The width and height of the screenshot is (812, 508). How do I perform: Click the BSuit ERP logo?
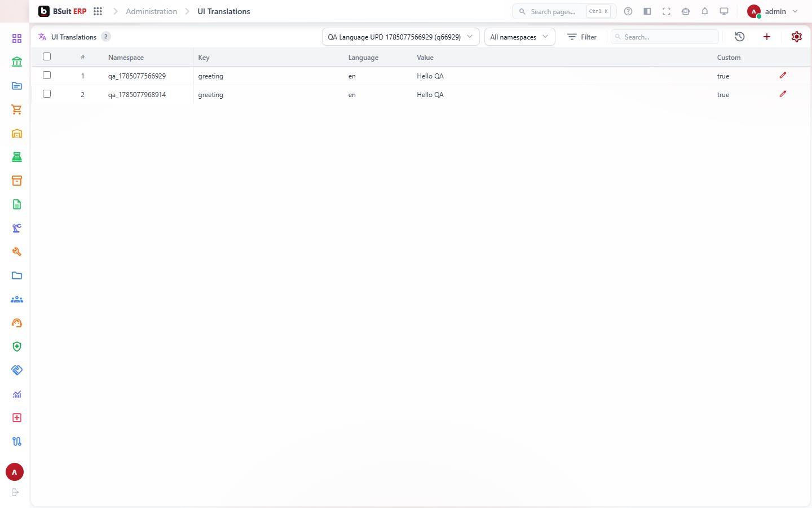(63, 11)
